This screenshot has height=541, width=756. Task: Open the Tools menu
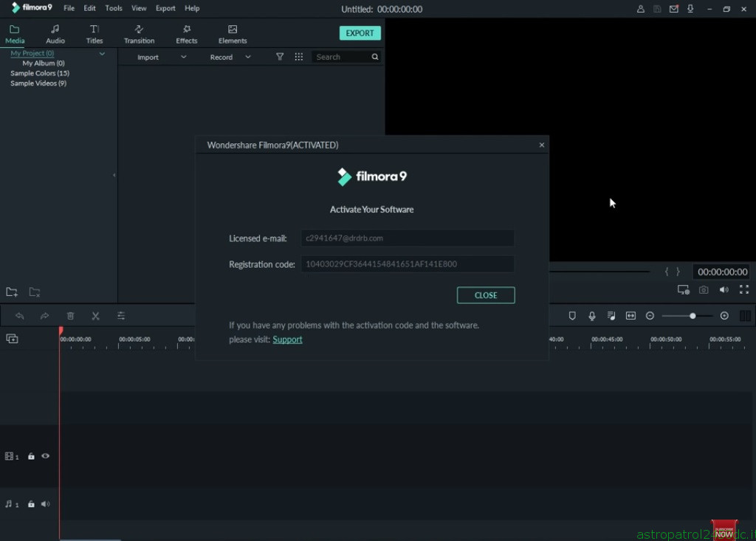coord(113,8)
